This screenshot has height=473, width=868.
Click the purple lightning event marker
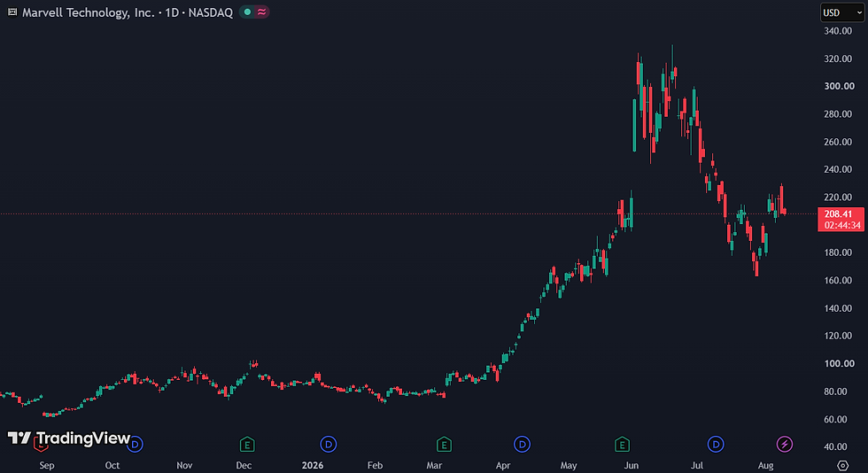click(x=785, y=444)
